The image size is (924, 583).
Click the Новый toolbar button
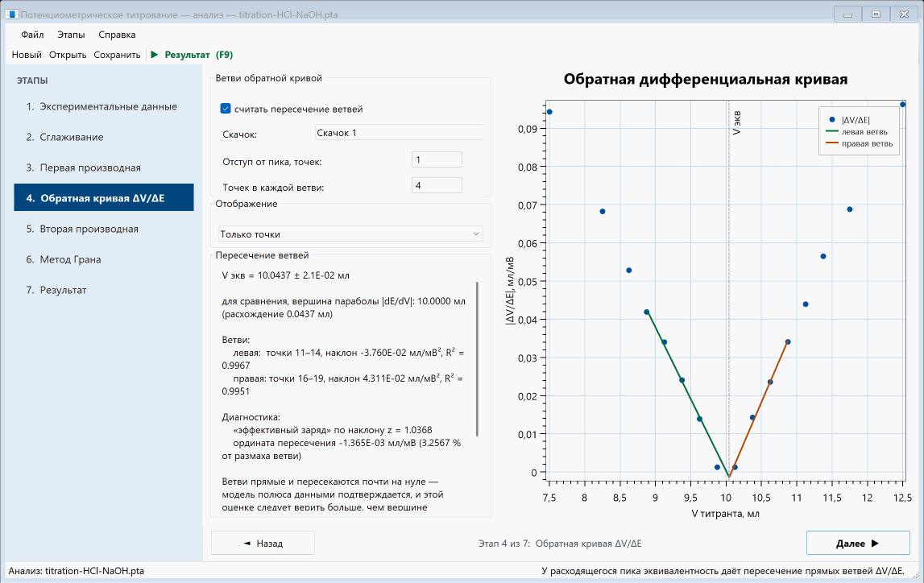(27, 55)
